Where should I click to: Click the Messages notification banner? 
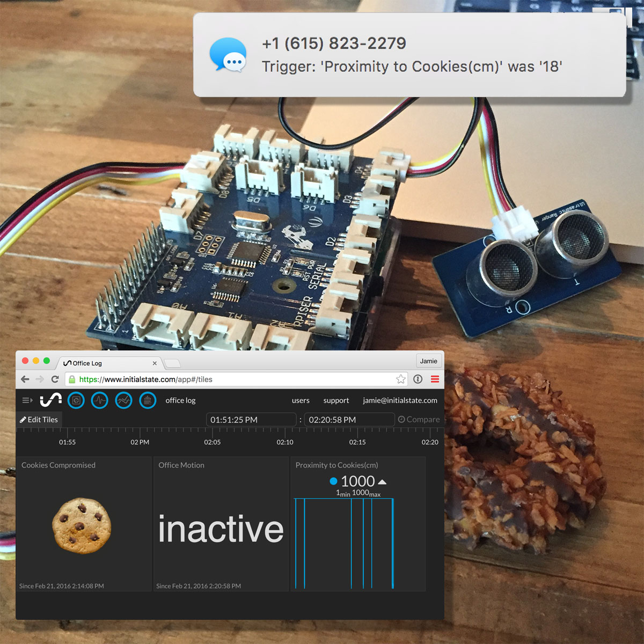pos(409,55)
